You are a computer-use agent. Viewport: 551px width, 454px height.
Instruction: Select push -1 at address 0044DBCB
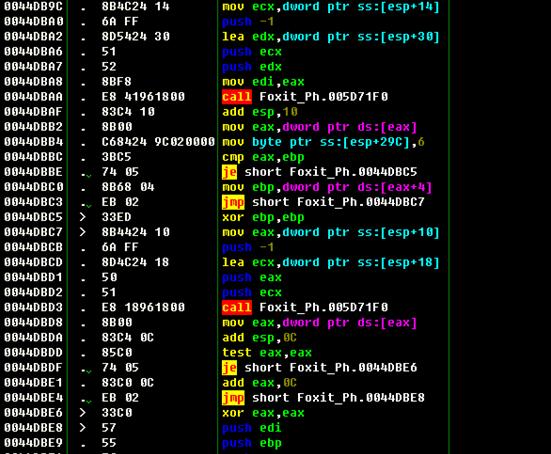[x=248, y=247]
